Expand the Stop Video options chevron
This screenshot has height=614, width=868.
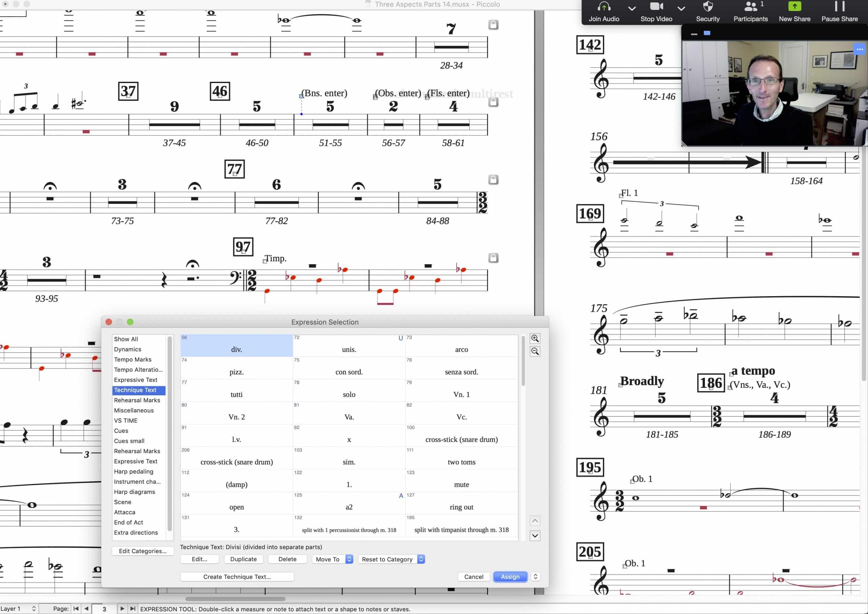(681, 8)
